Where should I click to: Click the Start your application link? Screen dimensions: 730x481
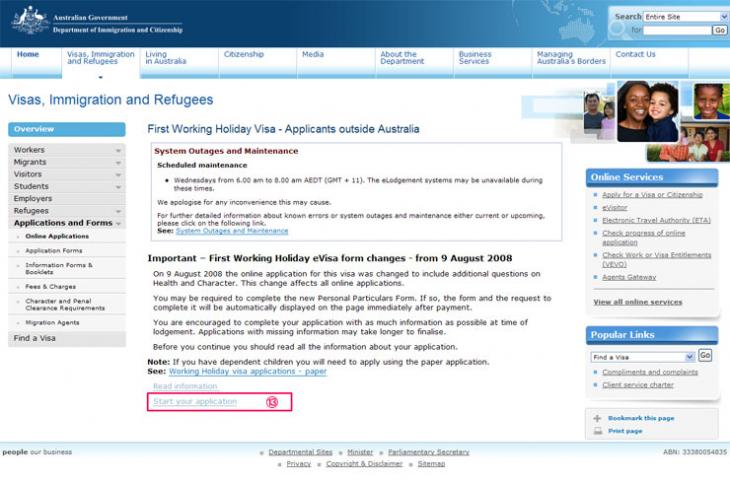195,402
